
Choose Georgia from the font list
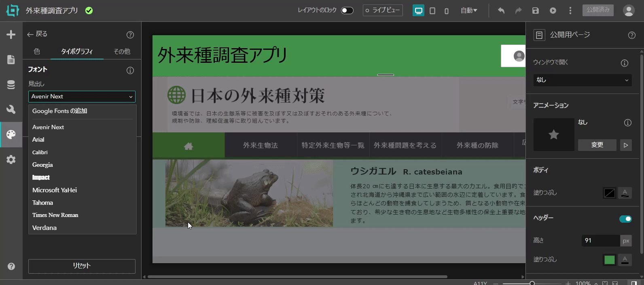pyautogui.click(x=42, y=165)
